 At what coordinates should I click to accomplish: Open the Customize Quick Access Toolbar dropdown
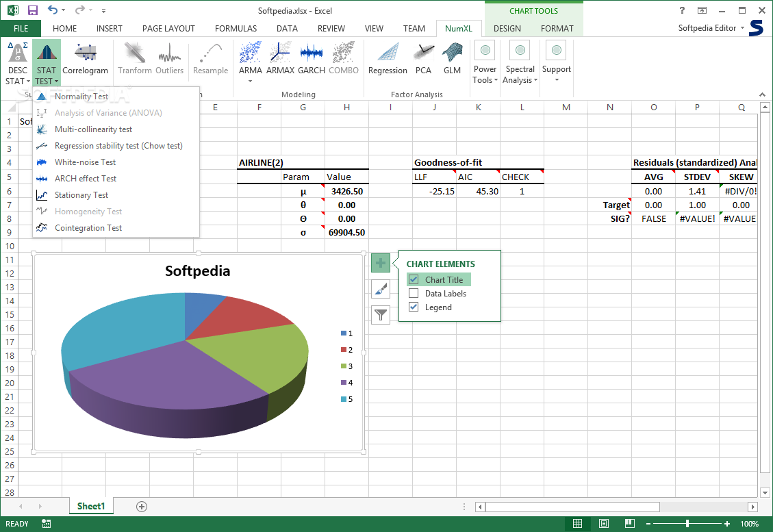103,10
